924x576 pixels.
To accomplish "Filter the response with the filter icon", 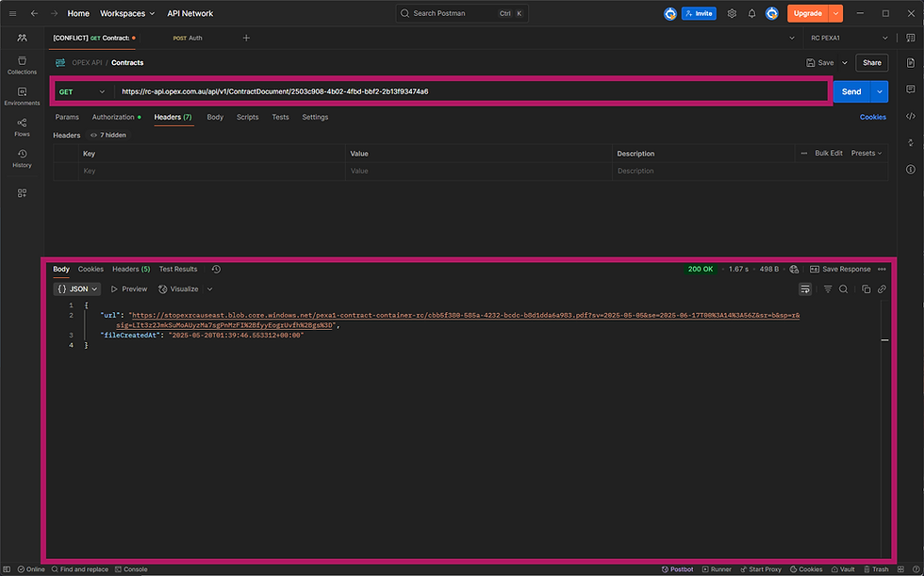I will point(828,289).
